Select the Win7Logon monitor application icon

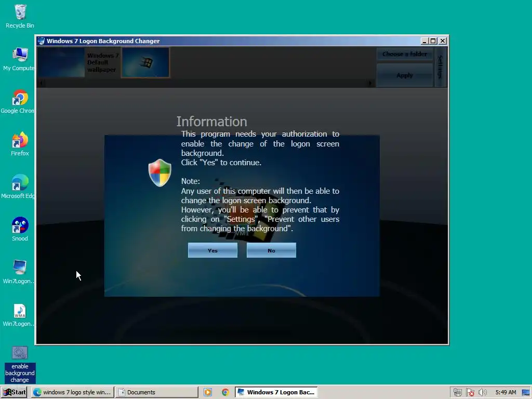19,272
